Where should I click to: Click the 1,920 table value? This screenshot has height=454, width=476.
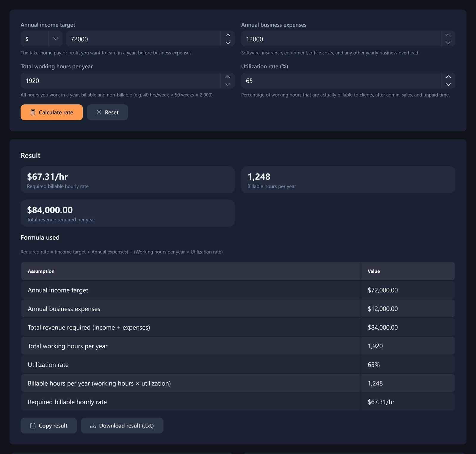click(x=375, y=346)
